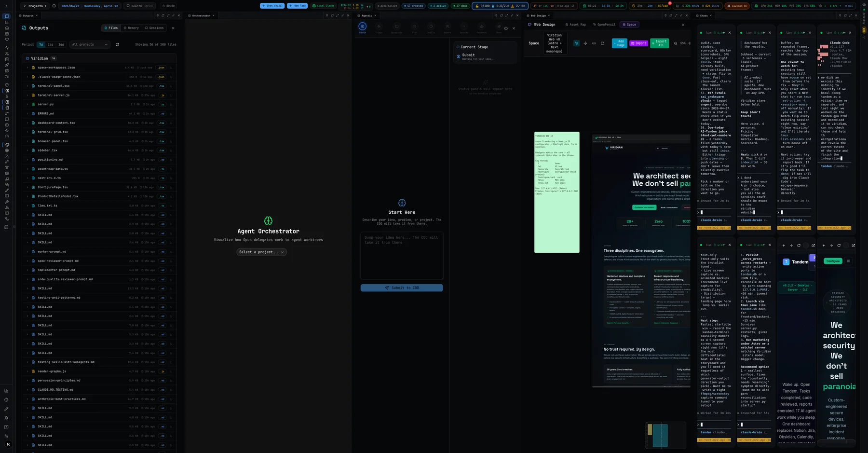
Task: Click the green note card in Space canvas
Action: (x=557, y=192)
